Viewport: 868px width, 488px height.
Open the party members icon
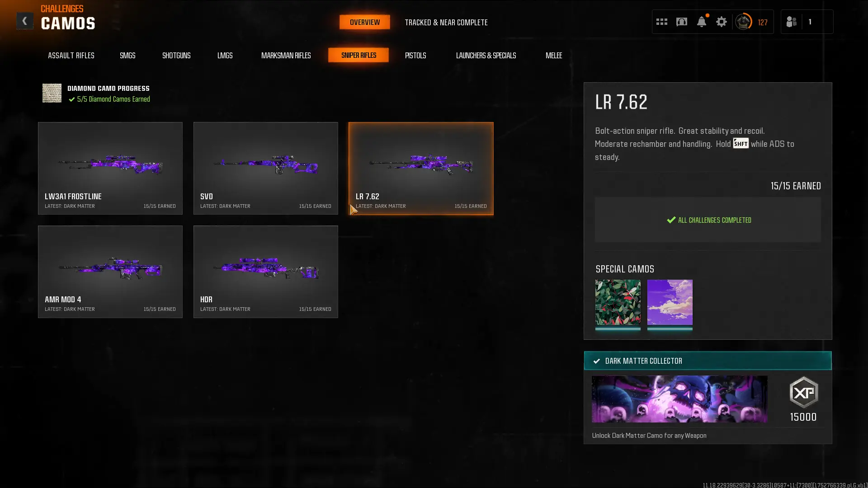coord(791,22)
